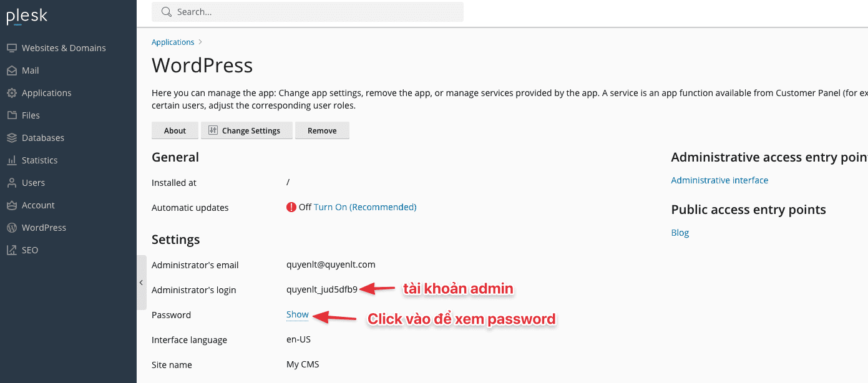Viewport: 868px width, 383px height.
Task: Click the Remove button
Action: tap(322, 130)
